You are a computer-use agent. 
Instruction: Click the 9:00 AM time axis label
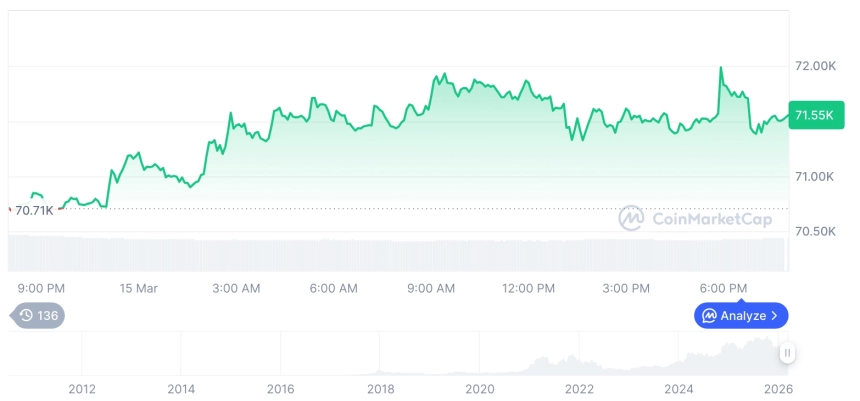click(x=431, y=288)
